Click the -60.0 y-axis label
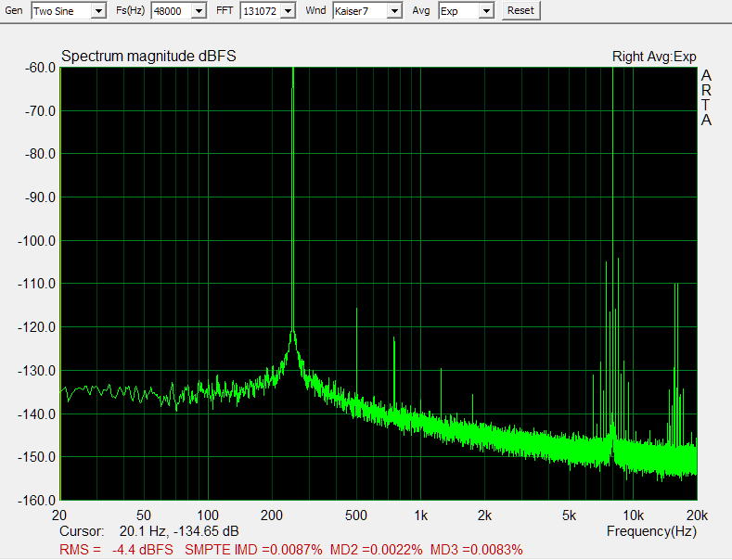The height and width of the screenshot is (560, 732). 40,68
